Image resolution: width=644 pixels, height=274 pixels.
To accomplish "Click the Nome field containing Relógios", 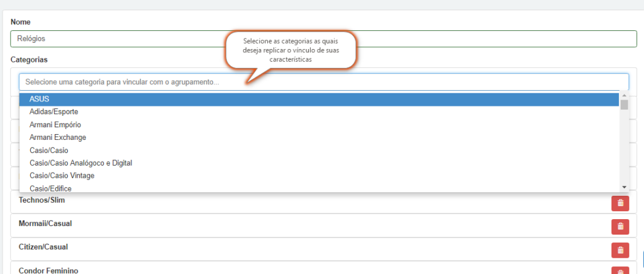I will 324,38.
